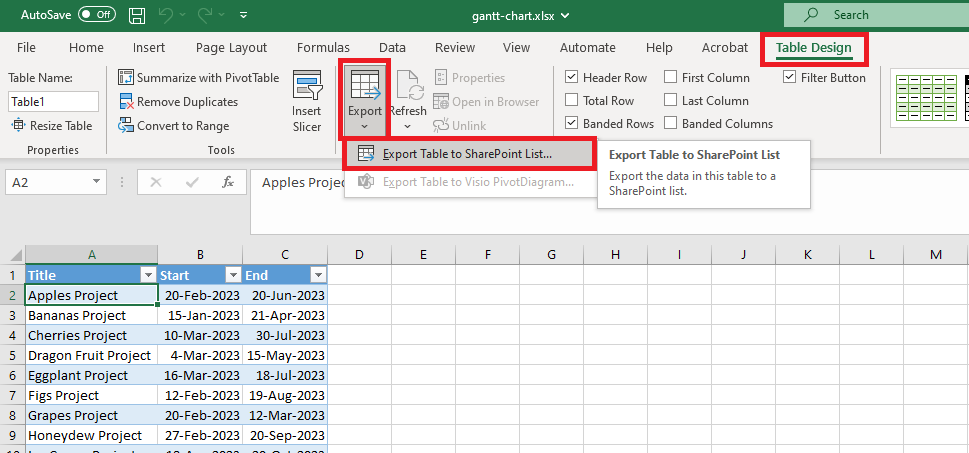Screen dimensions: 969x453
Task: Click the Table Name field containing Table1
Action: pyautogui.click(x=54, y=102)
